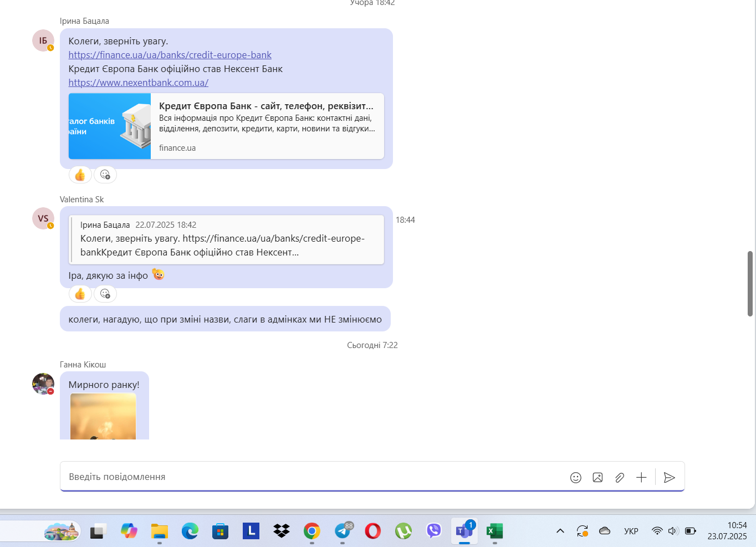Open Microsoft Store from the taskbar
The height and width of the screenshot is (547, 756).
point(221,531)
